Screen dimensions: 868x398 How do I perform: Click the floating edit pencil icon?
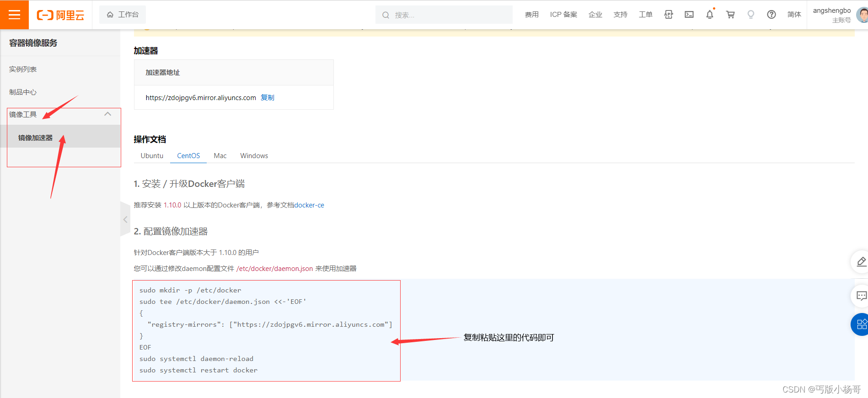pos(861,262)
